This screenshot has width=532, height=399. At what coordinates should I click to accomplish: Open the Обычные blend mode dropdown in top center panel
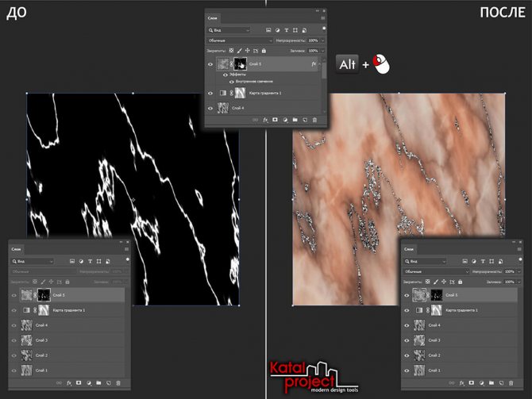pyautogui.click(x=238, y=40)
